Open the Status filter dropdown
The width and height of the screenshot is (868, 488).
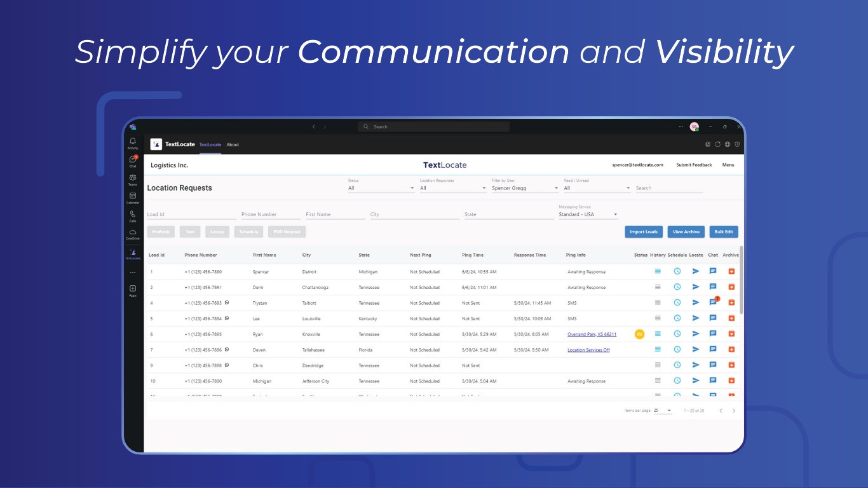[381, 188]
